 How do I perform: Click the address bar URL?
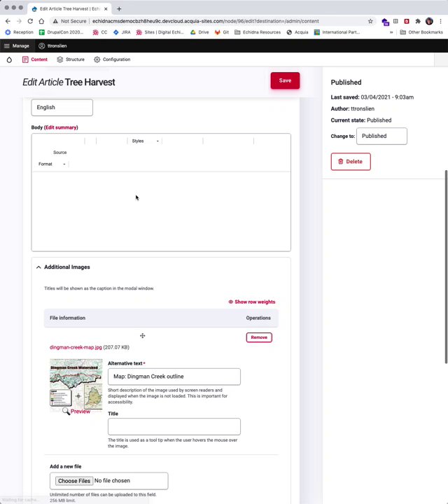pyautogui.click(x=206, y=21)
